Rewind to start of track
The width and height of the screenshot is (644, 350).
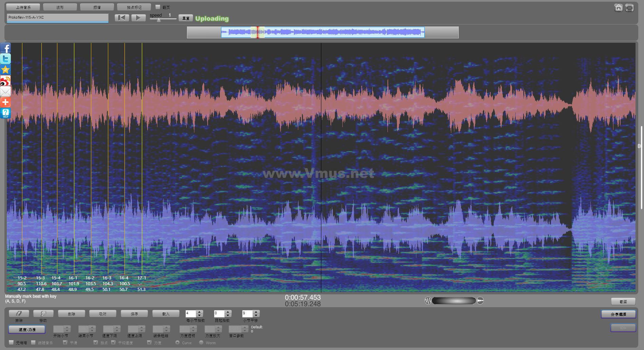(122, 18)
